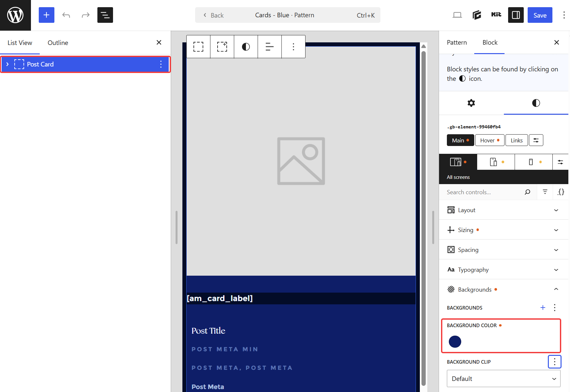The image size is (570, 392).
Task: Open Post Card row options menu
Action: coord(161,64)
